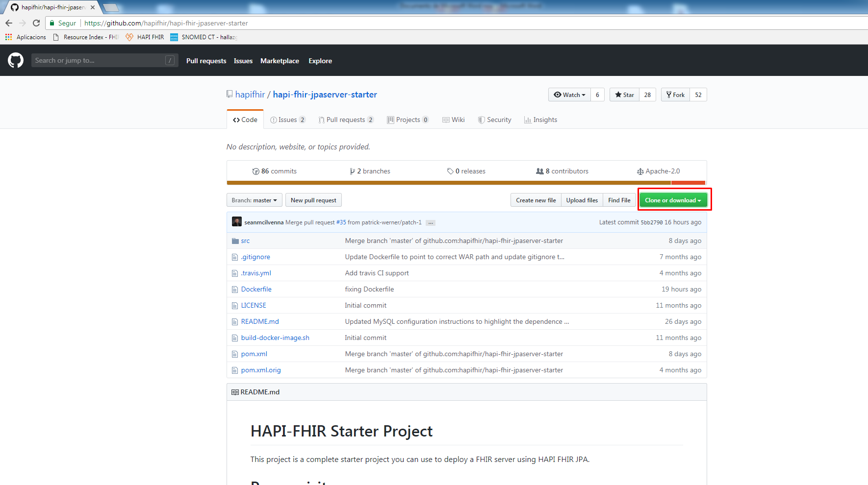Click the New pull request button
Screen dimensions: 868x485
click(x=313, y=200)
